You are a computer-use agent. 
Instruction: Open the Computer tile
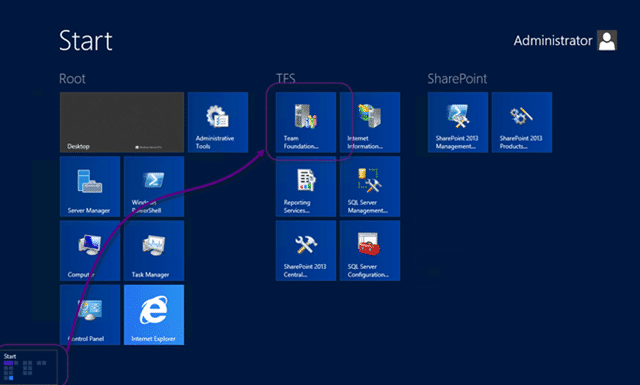(90, 250)
